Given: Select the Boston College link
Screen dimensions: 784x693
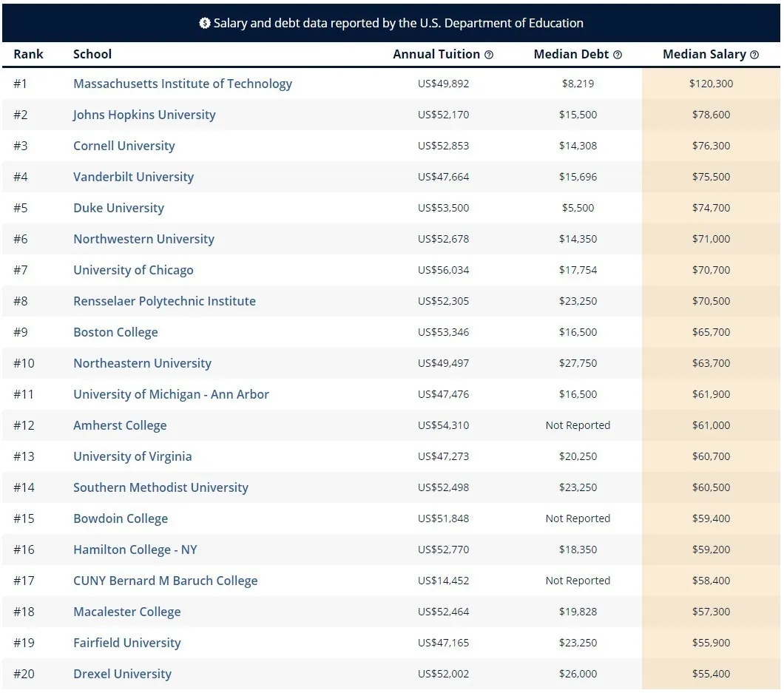Looking at the screenshot, I should coord(115,332).
